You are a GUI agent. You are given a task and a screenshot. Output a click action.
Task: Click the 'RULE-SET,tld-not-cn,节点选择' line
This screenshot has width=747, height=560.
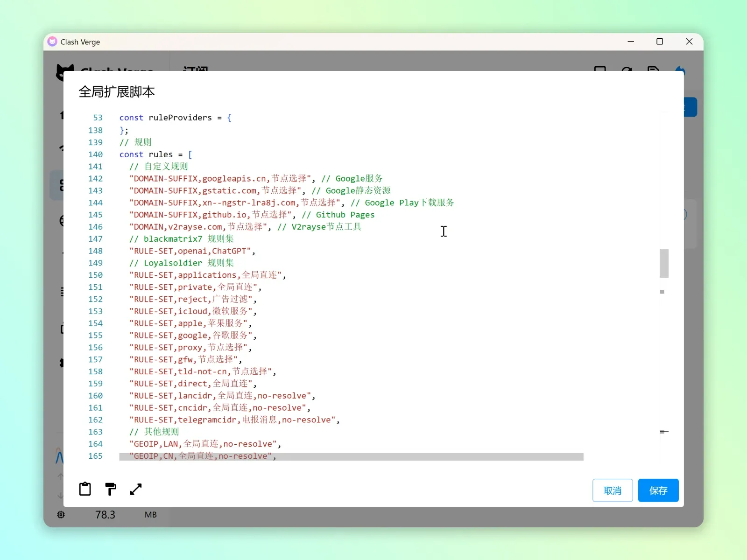203,371
